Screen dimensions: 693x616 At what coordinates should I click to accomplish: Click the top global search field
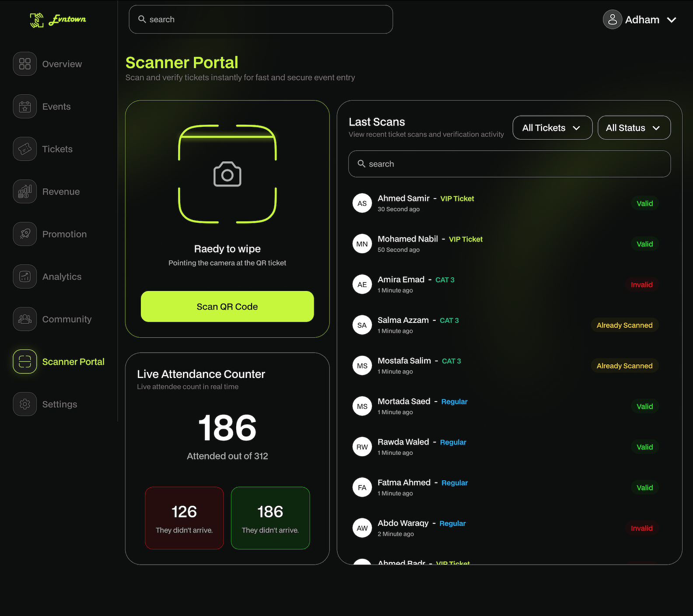(261, 19)
